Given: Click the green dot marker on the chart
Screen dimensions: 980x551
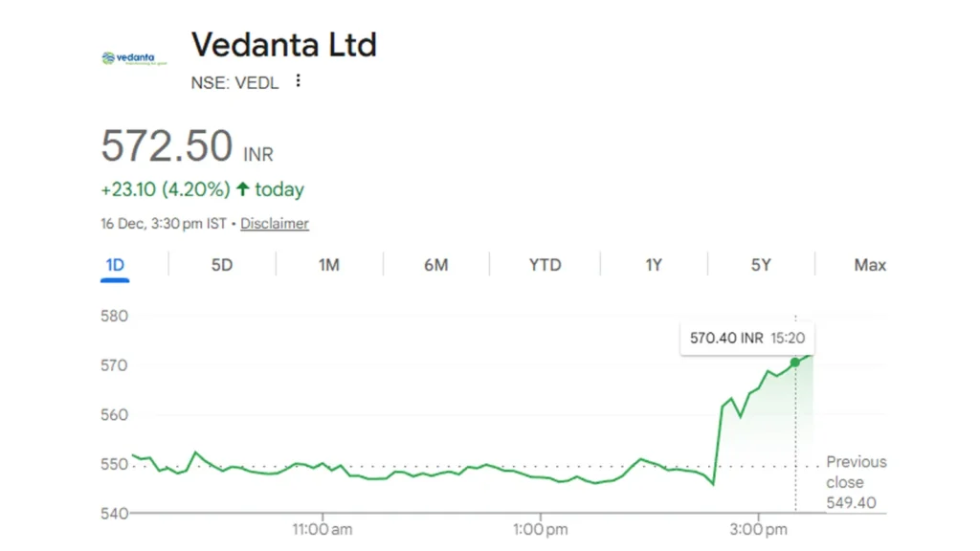Looking at the screenshot, I should click(x=795, y=363).
